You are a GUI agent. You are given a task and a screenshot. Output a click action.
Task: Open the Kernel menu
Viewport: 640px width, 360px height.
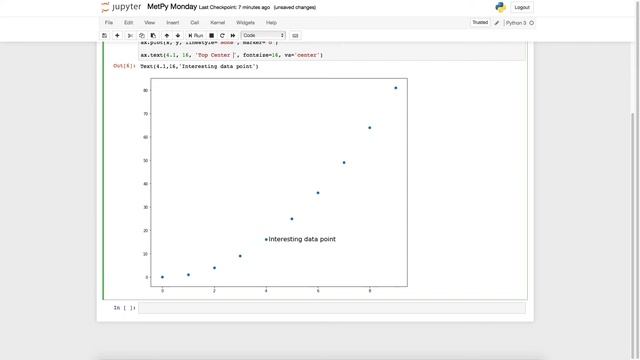218,22
